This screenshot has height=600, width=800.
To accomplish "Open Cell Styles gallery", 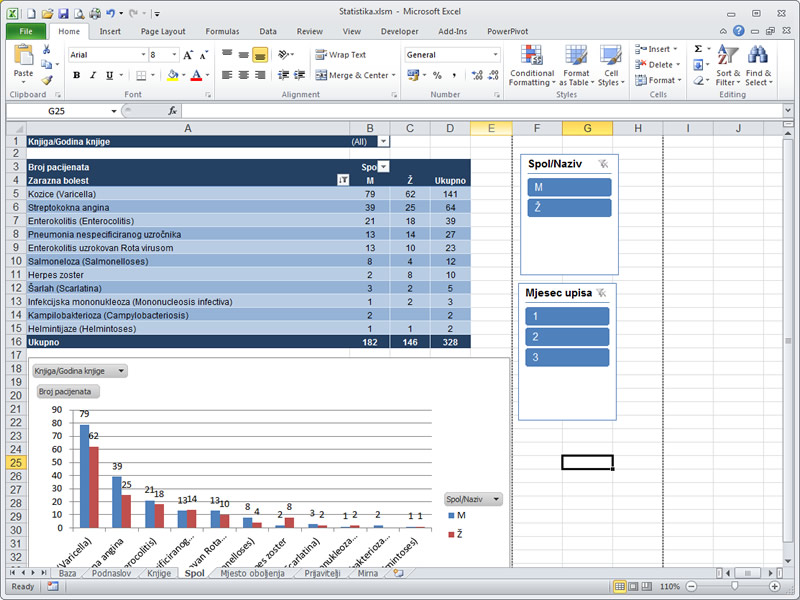I will 611,65.
